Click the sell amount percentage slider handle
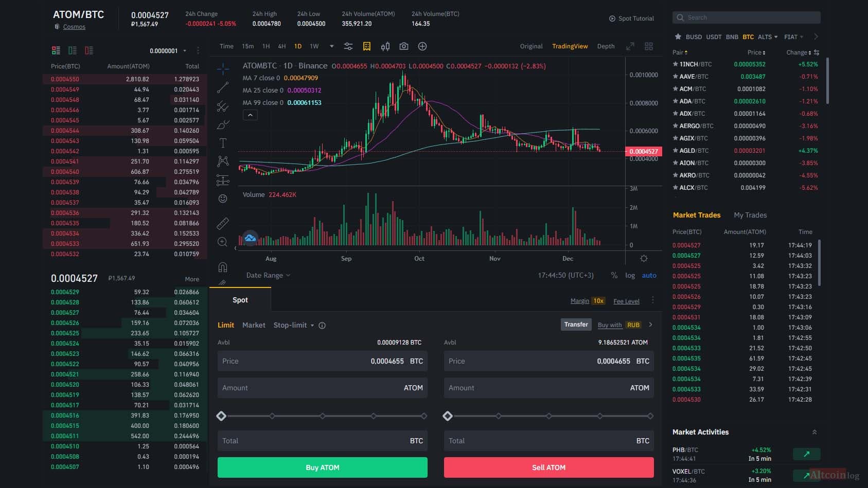This screenshot has width=868, height=488. [448, 416]
